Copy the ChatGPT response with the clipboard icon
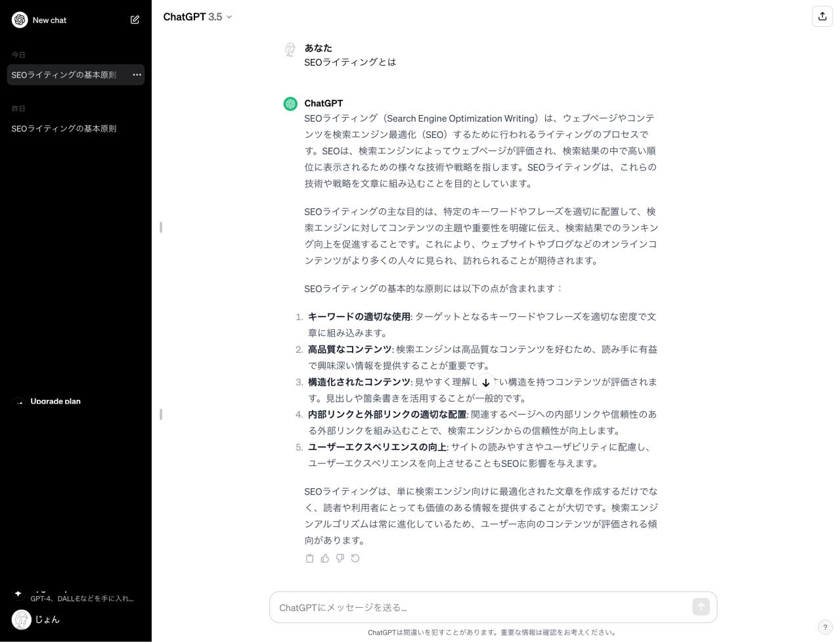The height and width of the screenshot is (642, 840). (310, 559)
